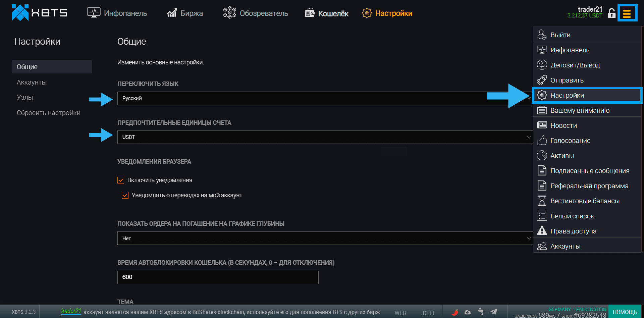Click the trader21 account link in footer
Viewport: 644px width, 318px height.
[x=71, y=311]
